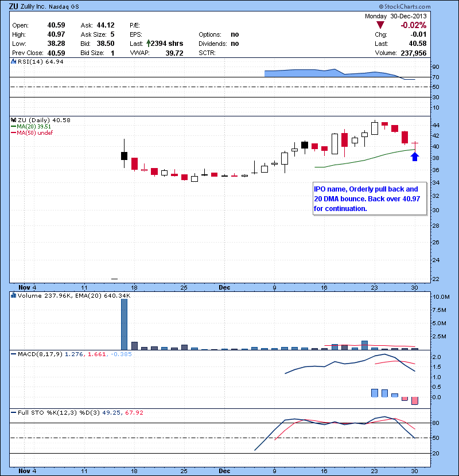Click the Volume value 237,956
The width and height of the screenshot is (459, 476).
414,53
